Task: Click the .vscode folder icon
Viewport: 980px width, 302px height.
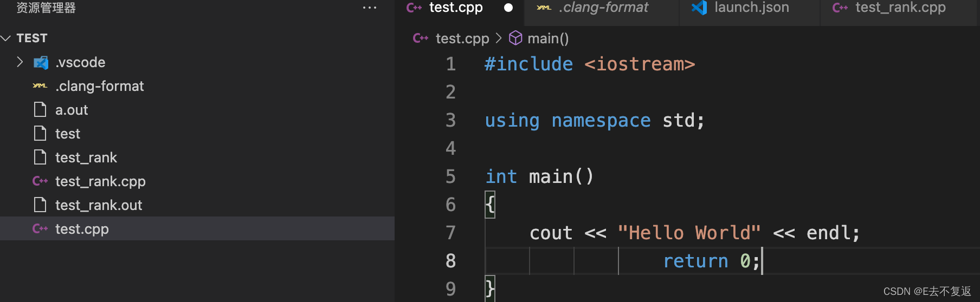Action: click(41, 63)
